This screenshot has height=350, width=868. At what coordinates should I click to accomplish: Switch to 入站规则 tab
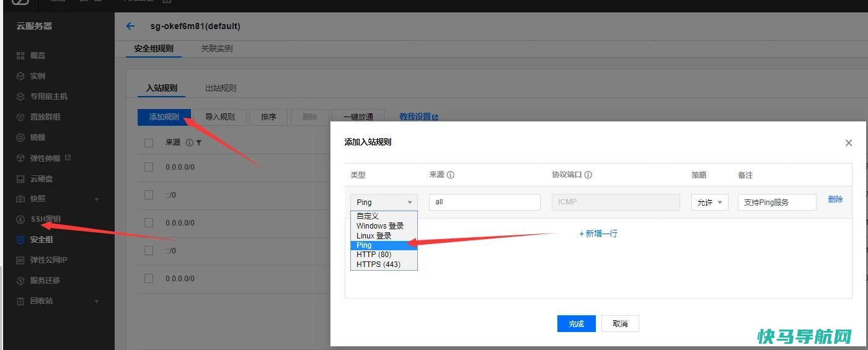pyautogui.click(x=161, y=88)
